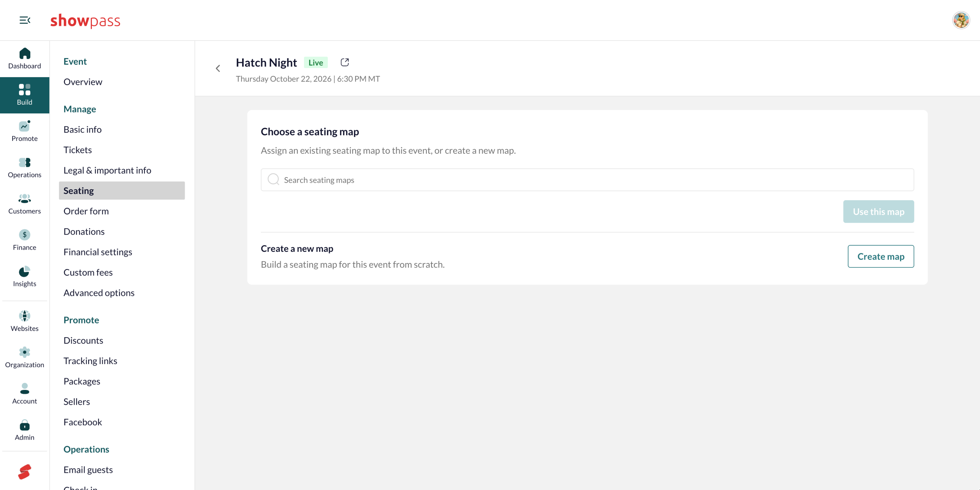Click the Use this map button
980x490 pixels.
(878, 212)
